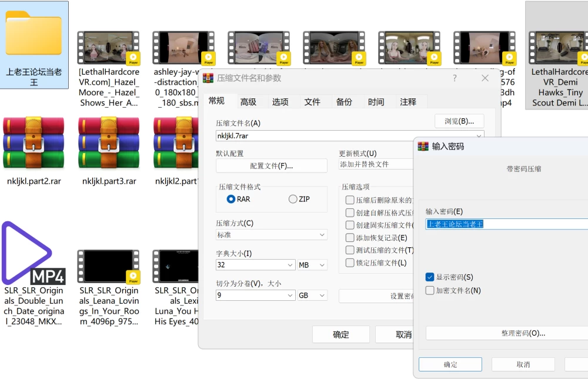
Task: Switch to the 注释 tab
Action: point(408,102)
